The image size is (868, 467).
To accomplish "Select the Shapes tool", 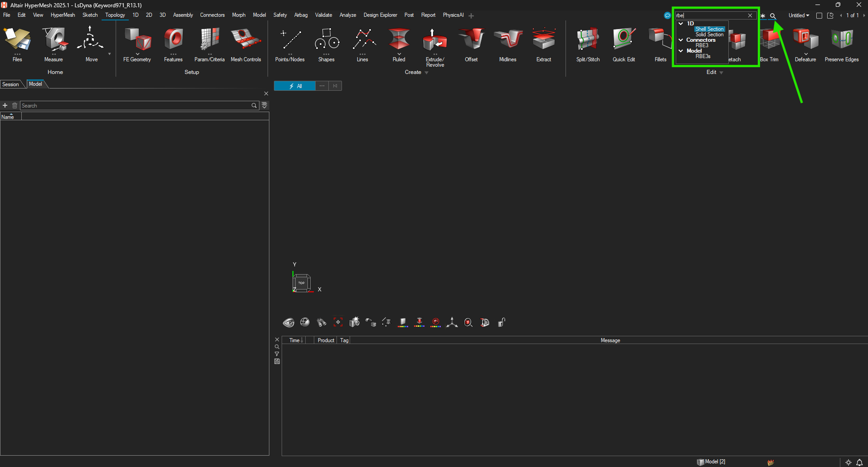I will click(x=327, y=44).
